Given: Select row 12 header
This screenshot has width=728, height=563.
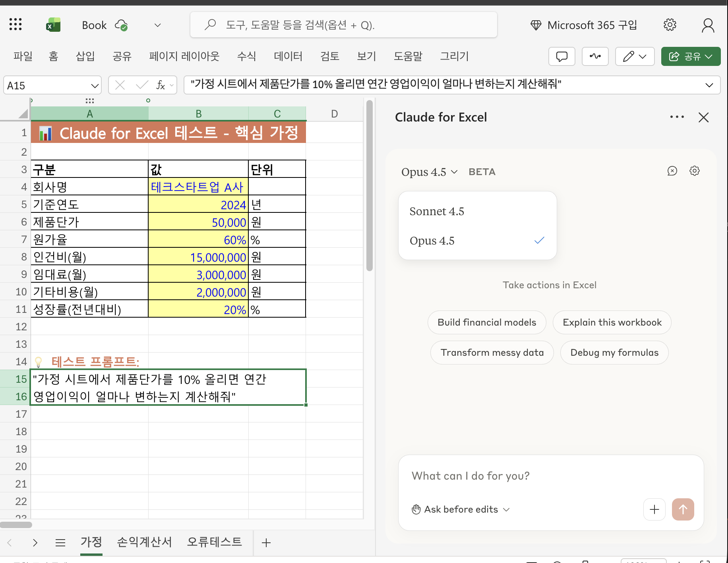Looking at the screenshot, I should tap(15, 326).
